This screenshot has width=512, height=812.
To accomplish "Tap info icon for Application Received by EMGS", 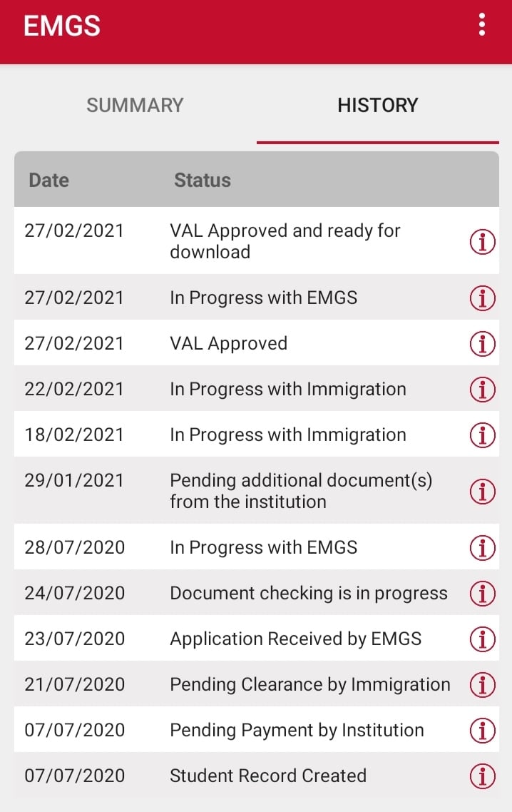I will click(483, 639).
